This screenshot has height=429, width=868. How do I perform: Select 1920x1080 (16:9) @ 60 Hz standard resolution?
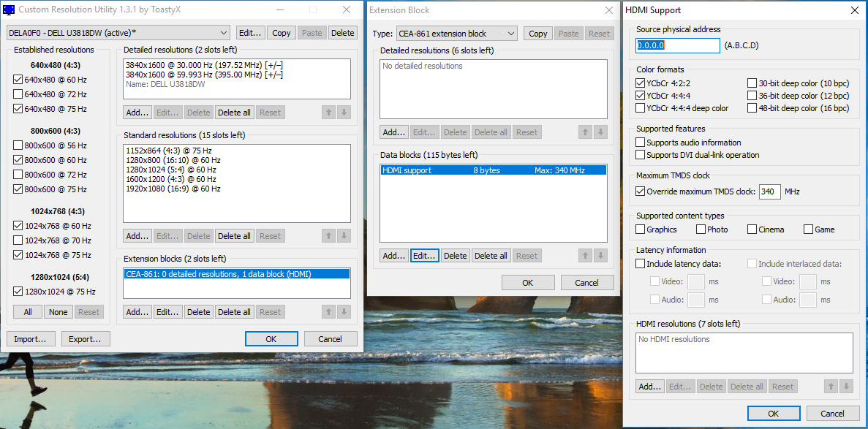pyautogui.click(x=173, y=189)
